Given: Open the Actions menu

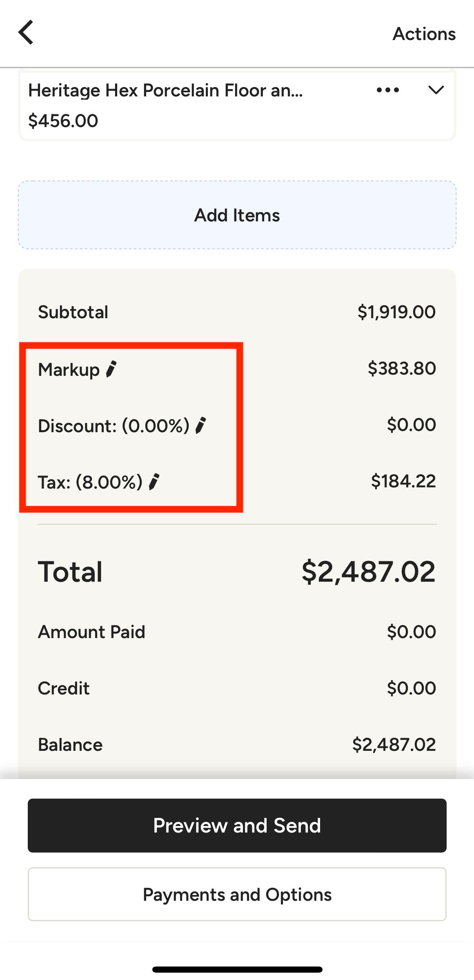Looking at the screenshot, I should [424, 34].
